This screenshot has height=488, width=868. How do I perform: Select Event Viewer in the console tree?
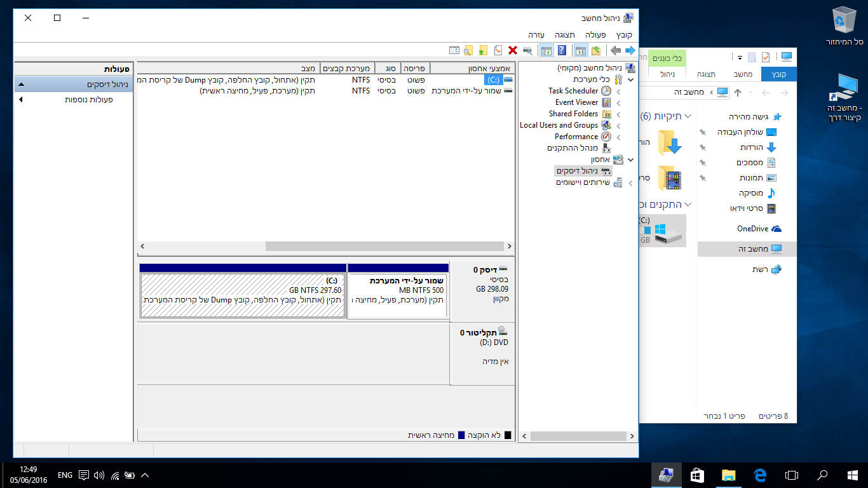(x=576, y=102)
